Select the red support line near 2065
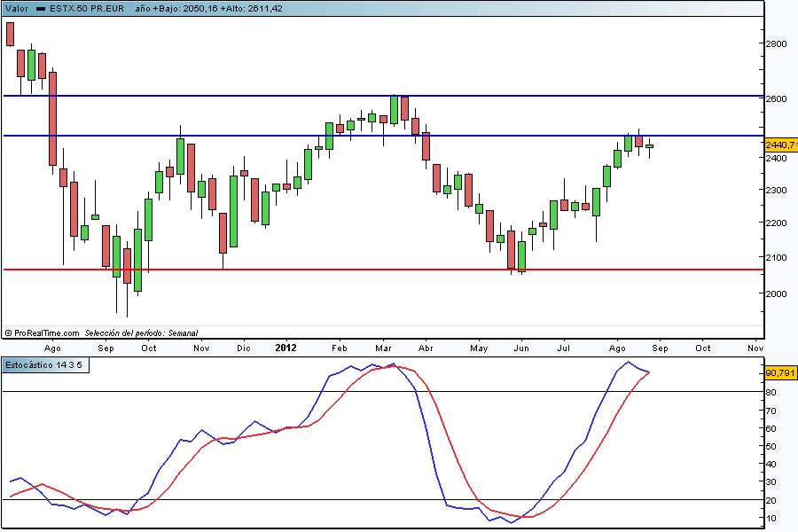The width and height of the screenshot is (798, 532). click(355, 269)
